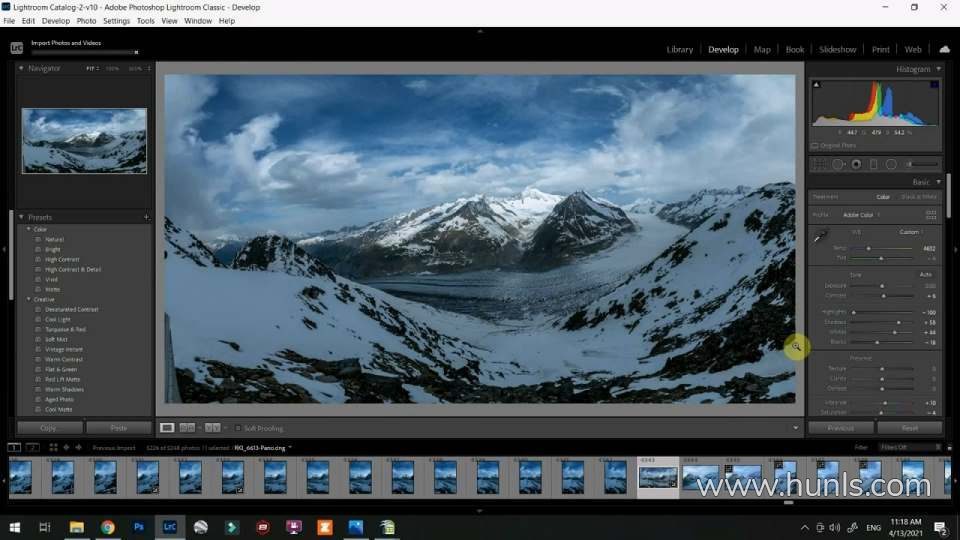Switch to the Library module
960x540 pixels.
679,49
